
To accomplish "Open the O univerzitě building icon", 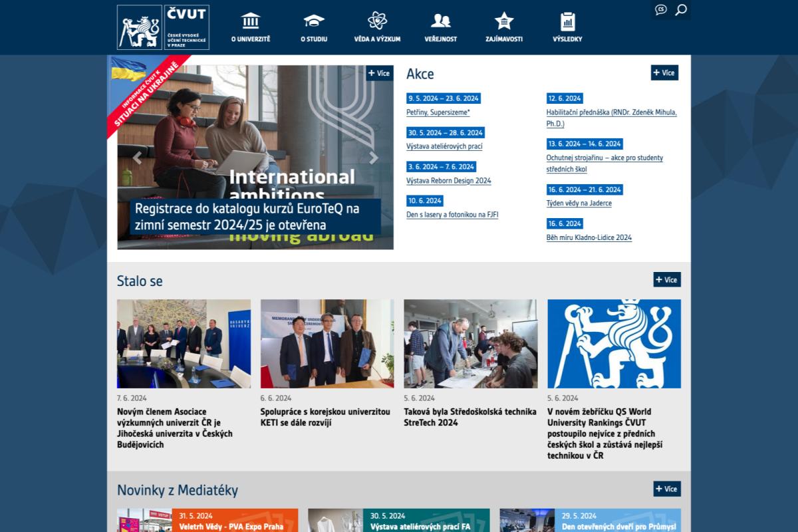I will pos(251,21).
